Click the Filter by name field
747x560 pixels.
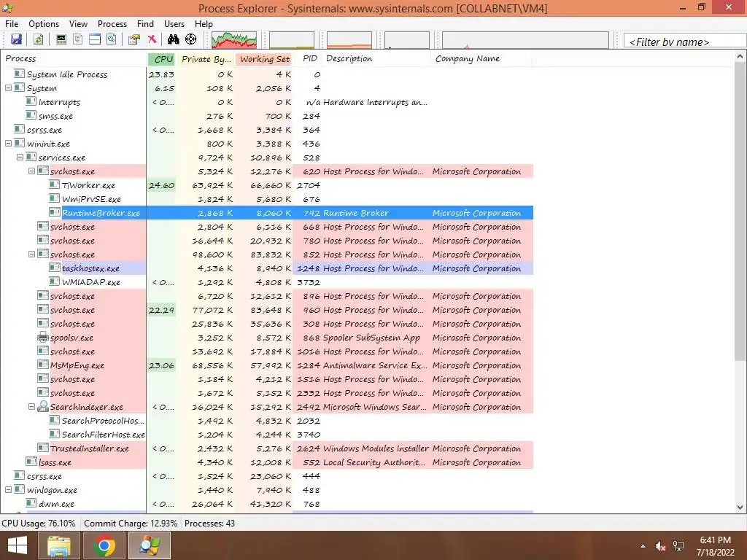(x=684, y=42)
